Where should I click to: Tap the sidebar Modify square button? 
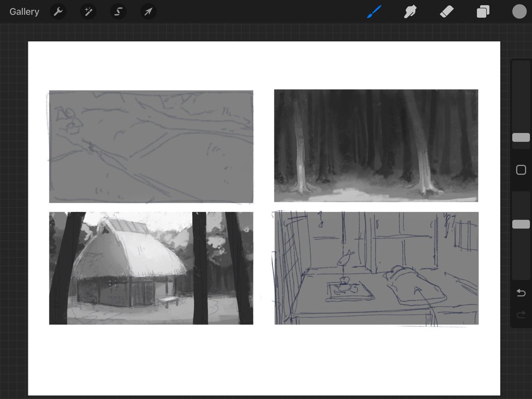pos(521,170)
